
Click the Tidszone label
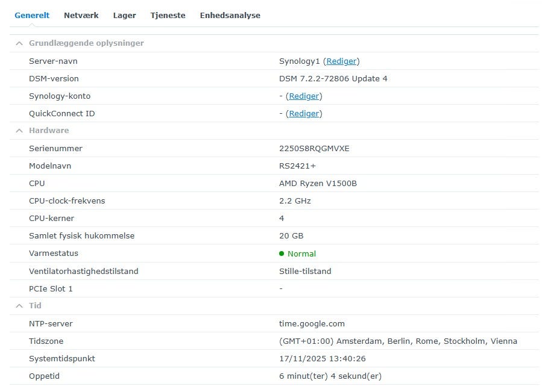tap(46, 341)
